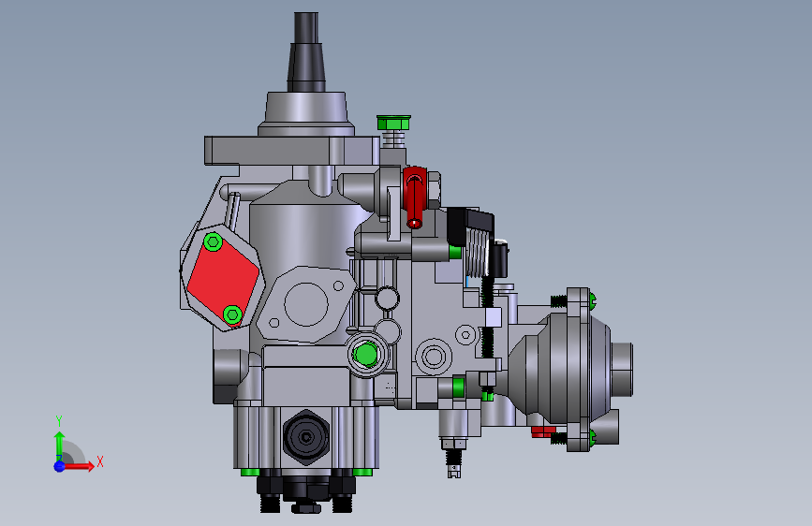The width and height of the screenshot is (812, 526).
Task: Select the lower green bolt on the red cover plate
Action: click(x=232, y=314)
